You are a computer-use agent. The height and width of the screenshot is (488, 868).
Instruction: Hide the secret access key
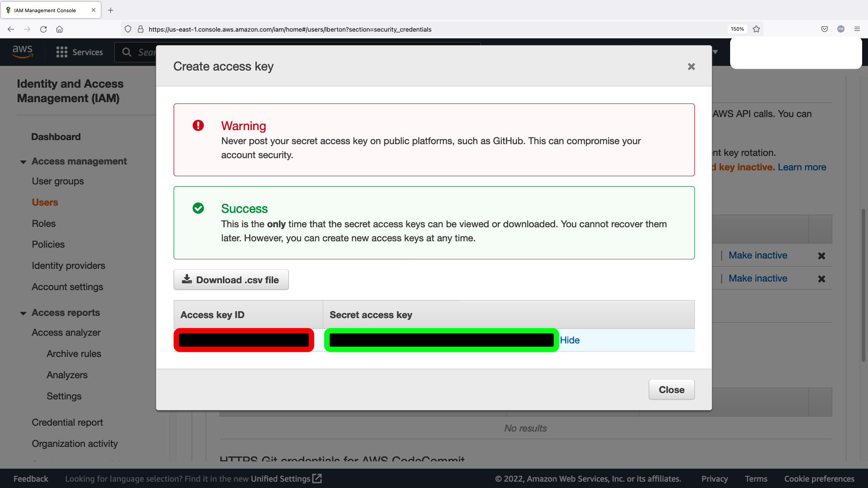tap(569, 340)
